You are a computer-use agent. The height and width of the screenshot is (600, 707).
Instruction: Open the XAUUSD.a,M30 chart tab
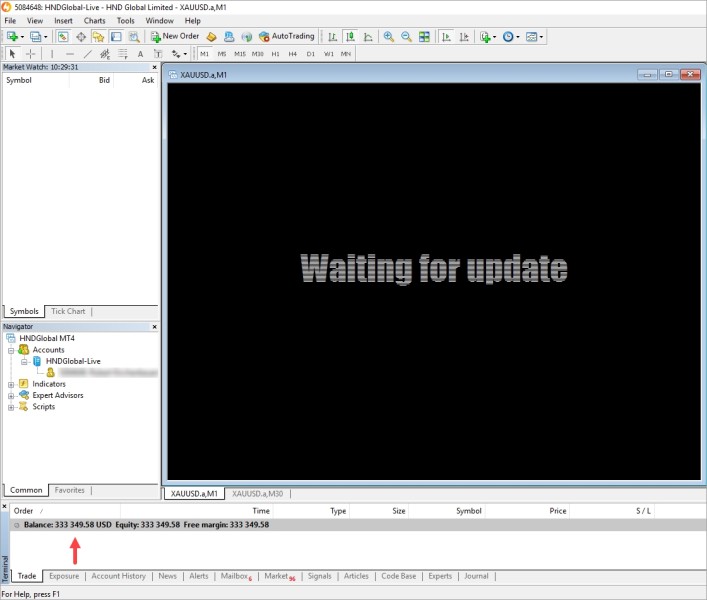tap(257, 494)
